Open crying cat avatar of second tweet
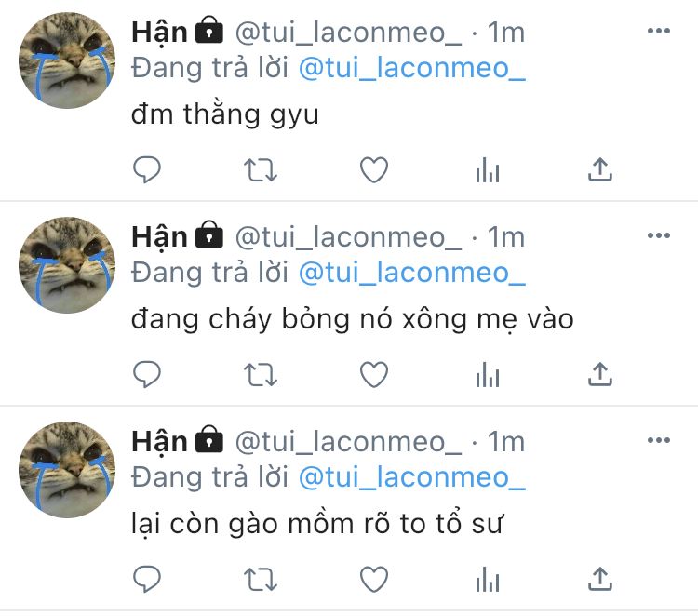Screen dimensions: 698x616 [x=67, y=265]
